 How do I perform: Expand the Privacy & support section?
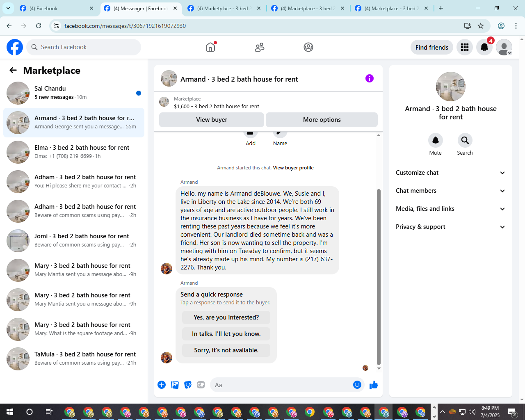click(451, 227)
